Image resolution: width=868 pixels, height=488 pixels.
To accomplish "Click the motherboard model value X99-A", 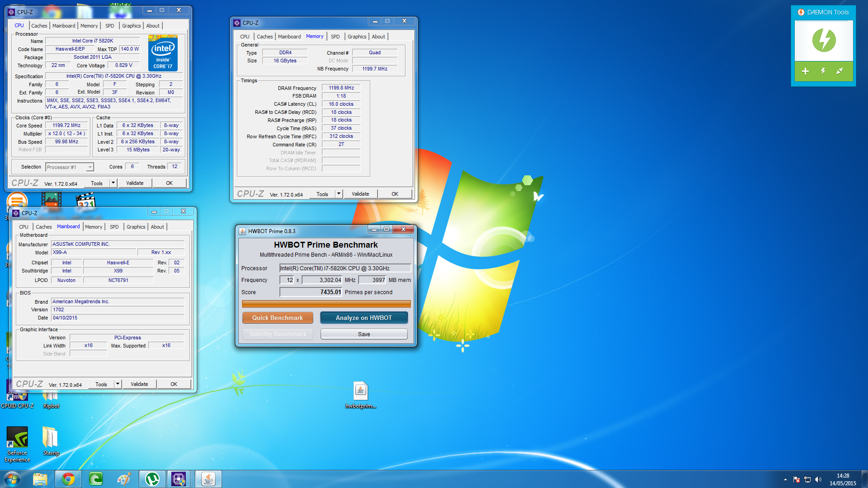I will pyautogui.click(x=93, y=252).
